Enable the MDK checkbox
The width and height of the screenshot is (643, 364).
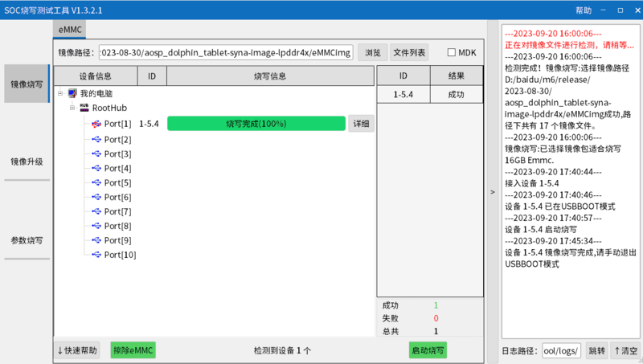click(451, 52)
